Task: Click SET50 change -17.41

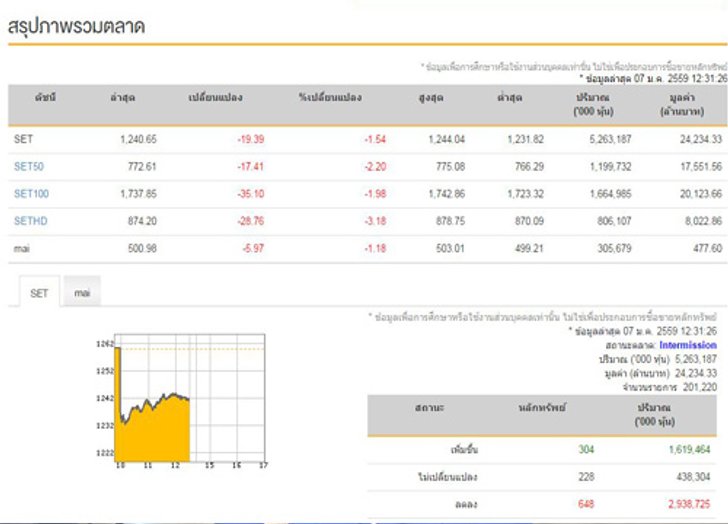Action: pos(251,166)
